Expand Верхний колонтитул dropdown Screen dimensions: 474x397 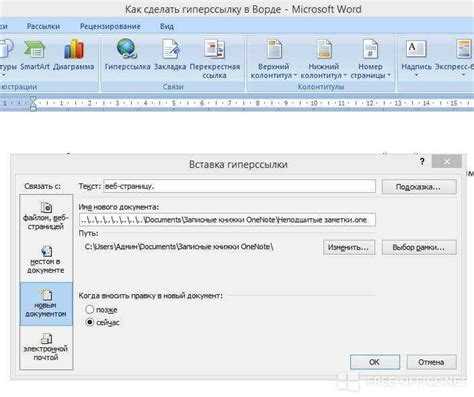(274, 59)
